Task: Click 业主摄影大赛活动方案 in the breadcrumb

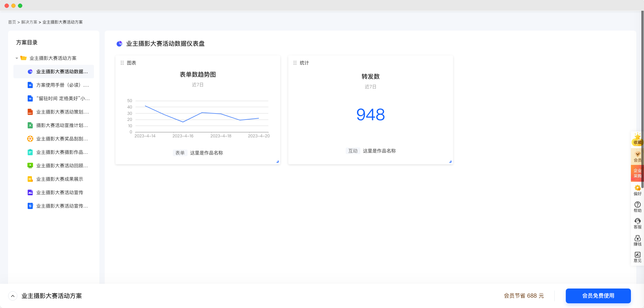Action: coord(62,22)
